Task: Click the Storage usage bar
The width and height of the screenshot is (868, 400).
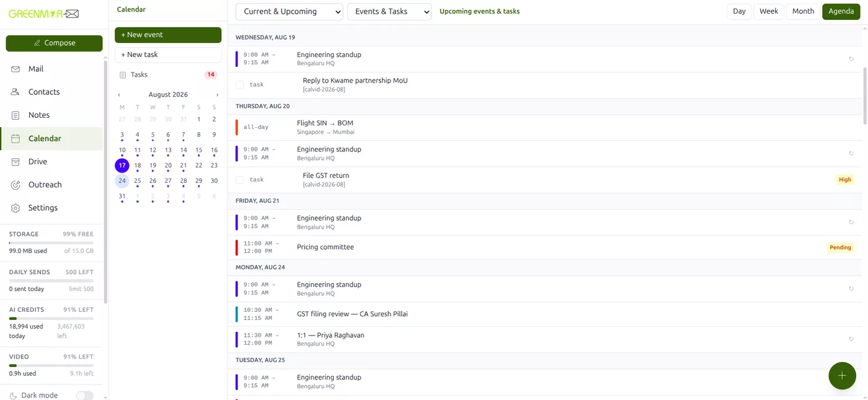Action: (51, 243)
